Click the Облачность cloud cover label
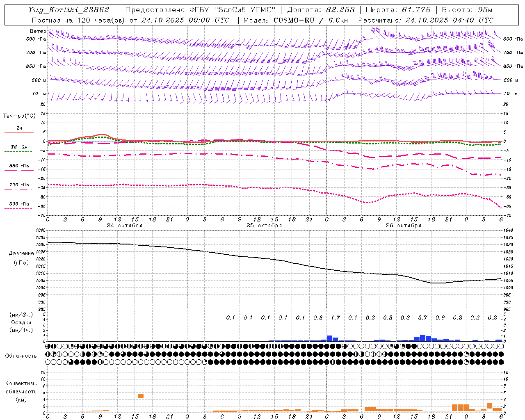Viewport: 525px width, 420px height. pos(21,356)
